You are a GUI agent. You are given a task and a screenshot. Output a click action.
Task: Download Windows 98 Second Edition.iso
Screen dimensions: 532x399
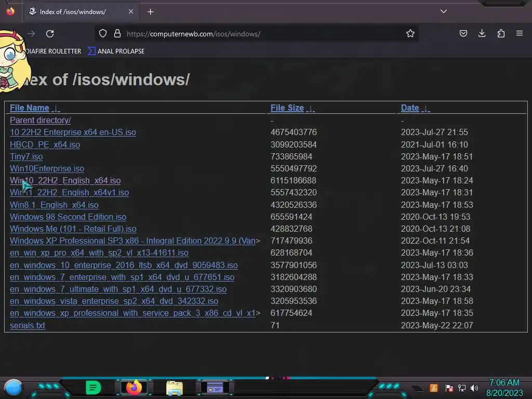click(x=68, y=217)
